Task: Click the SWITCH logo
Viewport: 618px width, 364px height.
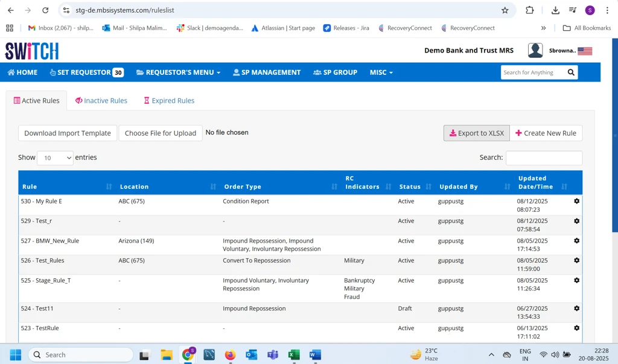Action: click(32, 51)
